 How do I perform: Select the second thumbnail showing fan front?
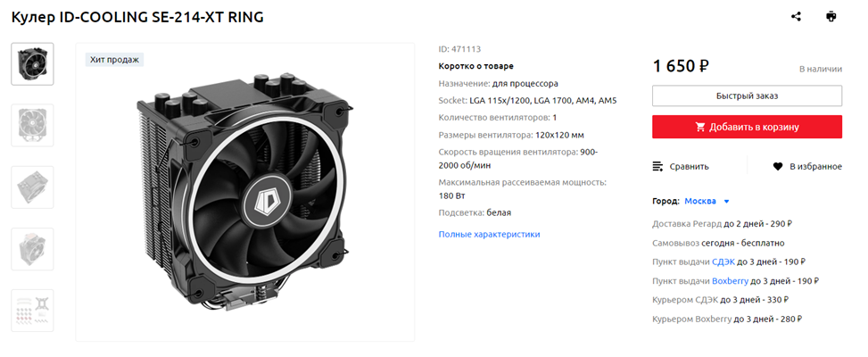coord(33,125)
